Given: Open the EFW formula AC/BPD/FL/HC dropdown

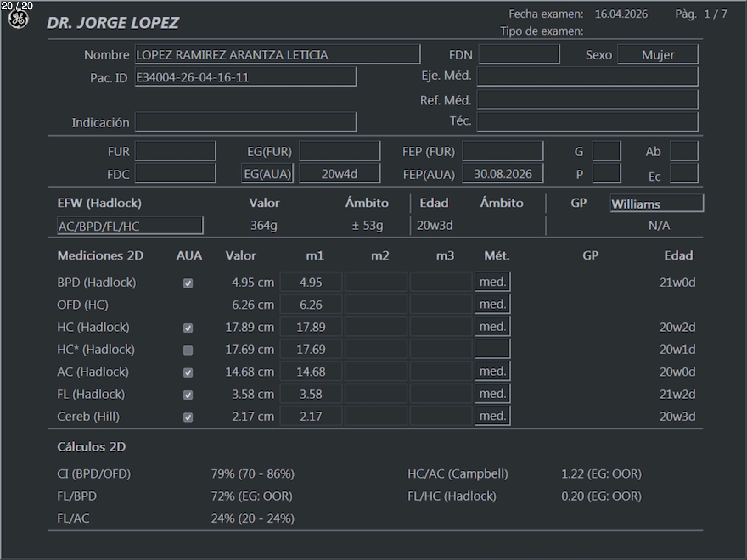Looking at the screenshot, I should [130, 226].
